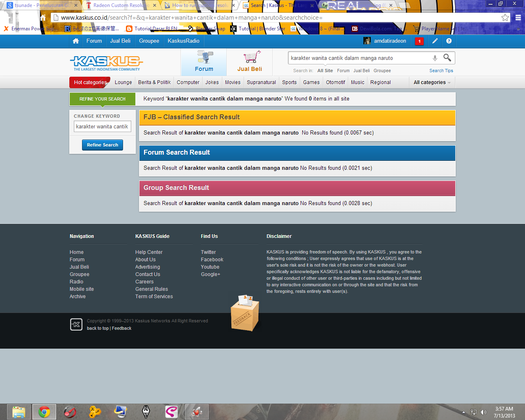Switch to the tsunade Google search tab
525x420 pixels.
[41, 5]
